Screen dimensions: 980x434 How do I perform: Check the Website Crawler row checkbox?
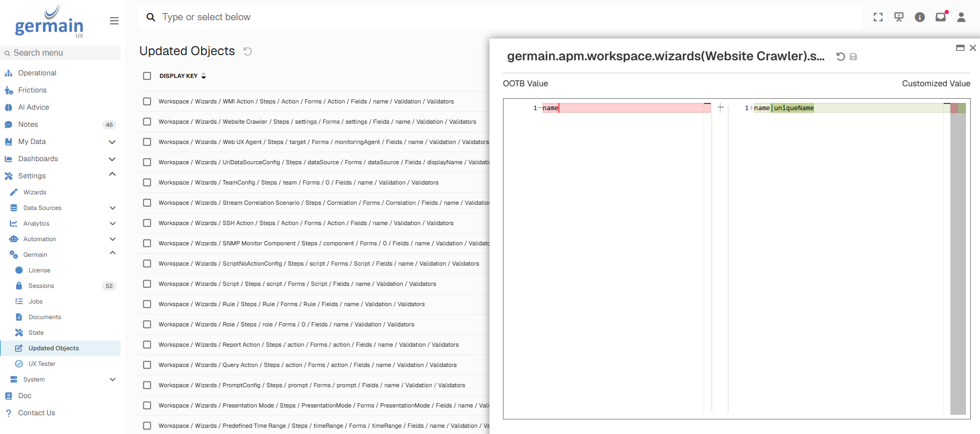tap(147, 122)
